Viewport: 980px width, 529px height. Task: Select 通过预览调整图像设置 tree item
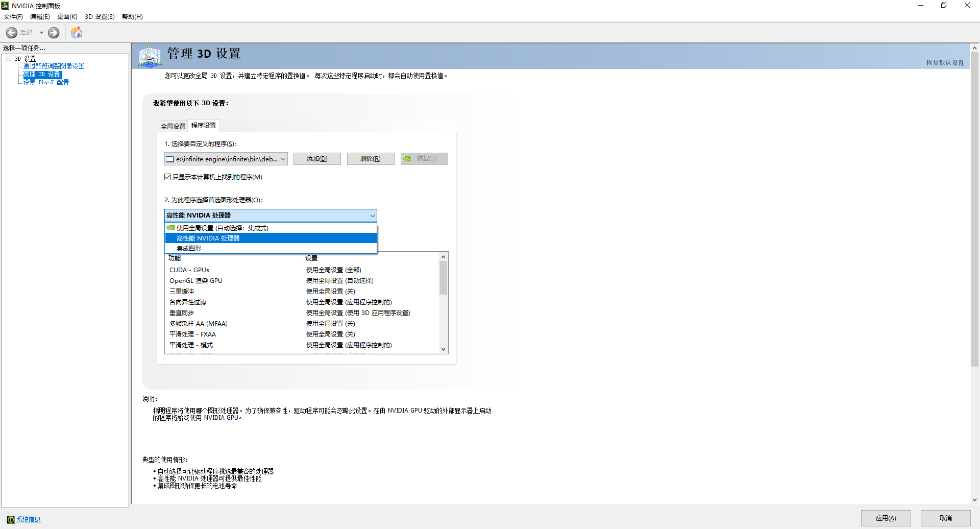(x=54, y=66)
